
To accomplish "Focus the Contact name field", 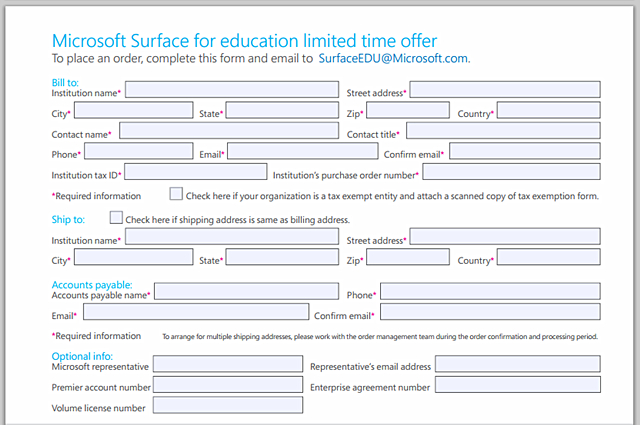I will [x=229, y=130].
